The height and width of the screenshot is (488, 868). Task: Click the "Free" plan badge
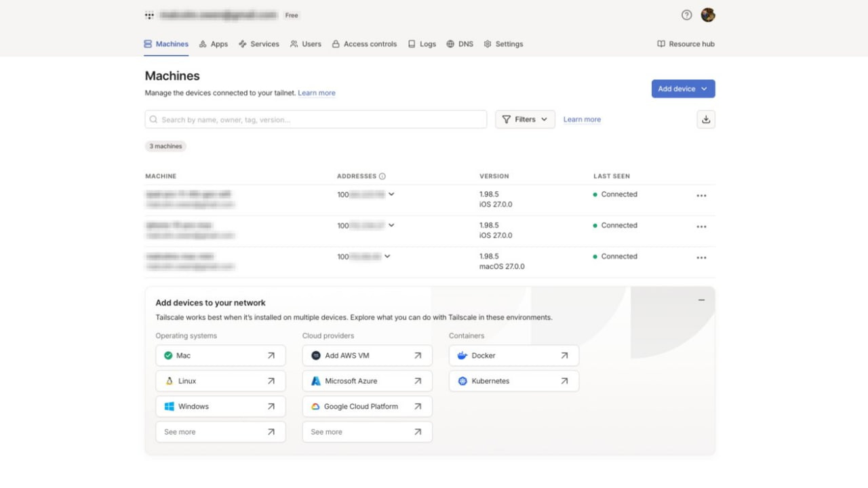[292, 15]
